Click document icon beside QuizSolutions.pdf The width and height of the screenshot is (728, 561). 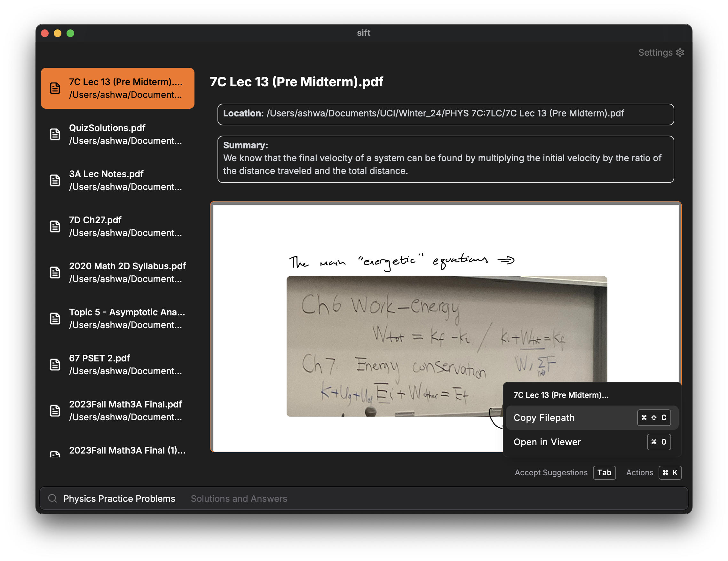tap(55, 134)
